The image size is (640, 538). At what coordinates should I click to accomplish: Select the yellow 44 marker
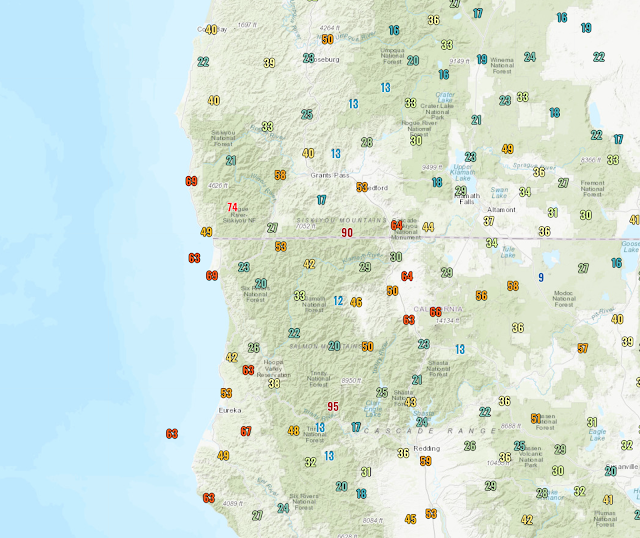pyautogui.click(x=428, y=227)
